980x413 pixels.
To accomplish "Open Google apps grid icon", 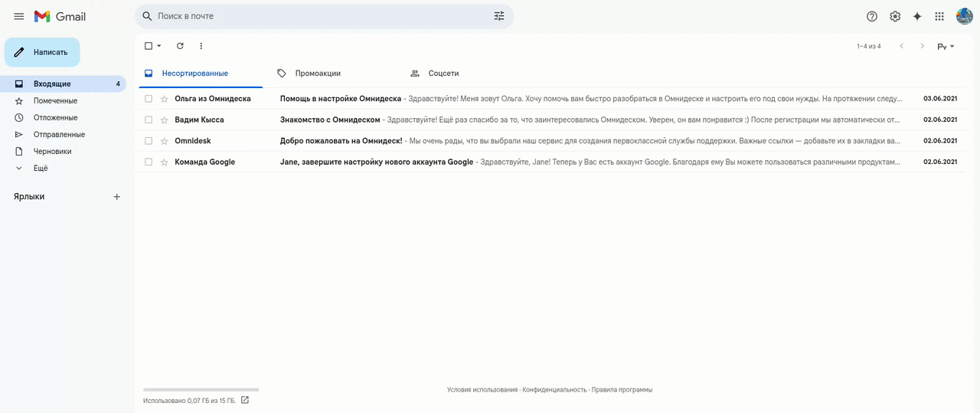I will [x=939, y=16].
